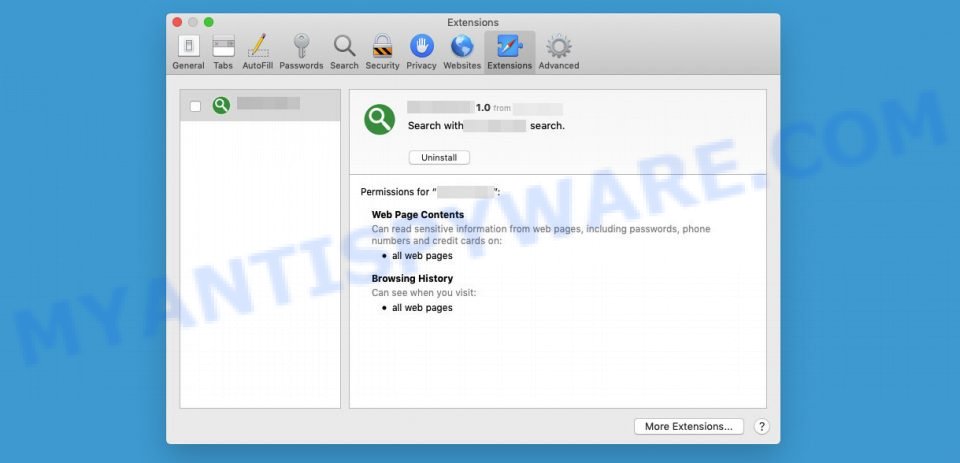Open the Privacy preferences pane
Image resolution: width=960 pixels, height=463 pixels.
pos(421,52)
